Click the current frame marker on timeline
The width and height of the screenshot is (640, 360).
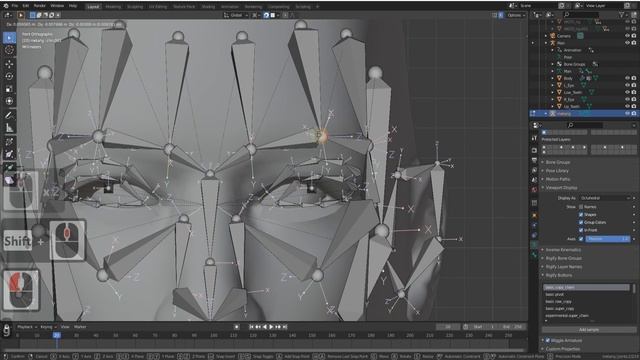[56, 335]
